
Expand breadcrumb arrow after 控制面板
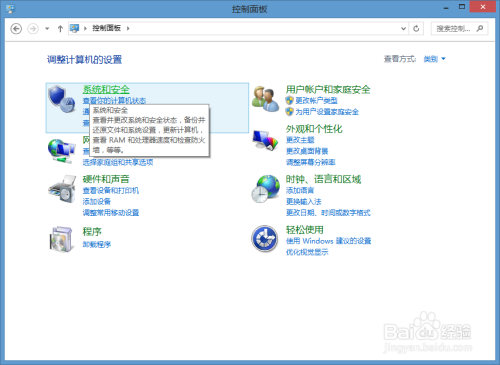128,28
